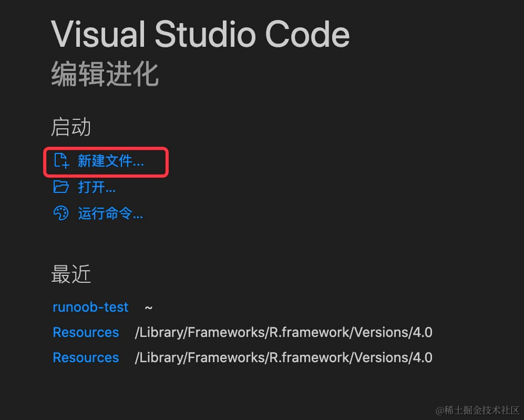Viewport: 524px width, 420px height.
Task: Open the recent runoob-test workspace
Action: pyautogui.click(x=90, y=307)
